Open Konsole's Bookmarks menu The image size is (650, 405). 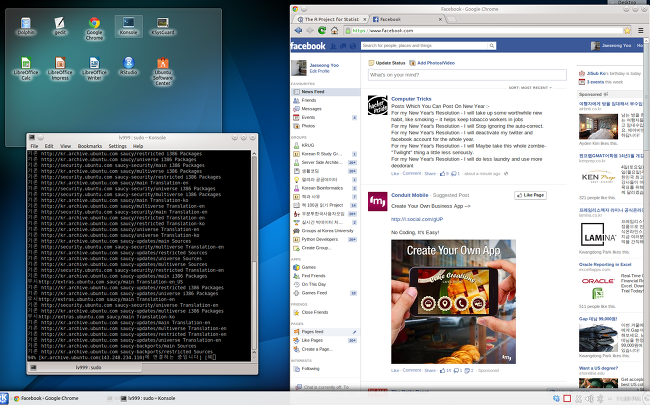coord(90,146)
